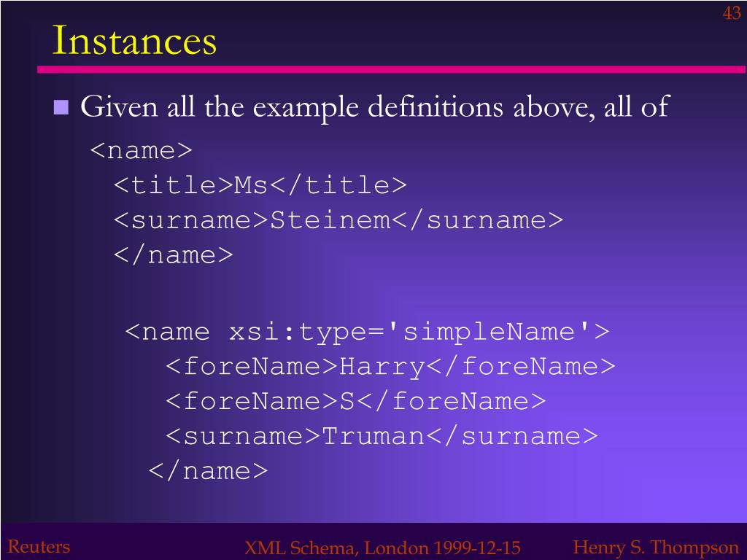Image resolution: width=747 pixels, height=560 pixels.
Task: Click the code line <title>Ms</title>
Action: [x=260, y=184]
